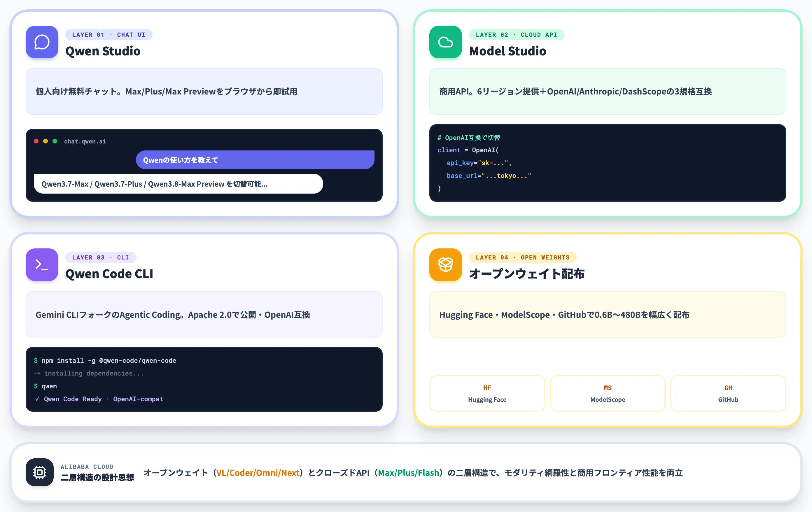
Task: Click the Qwen Studio free chat description box
Action: tap(204, 92)
